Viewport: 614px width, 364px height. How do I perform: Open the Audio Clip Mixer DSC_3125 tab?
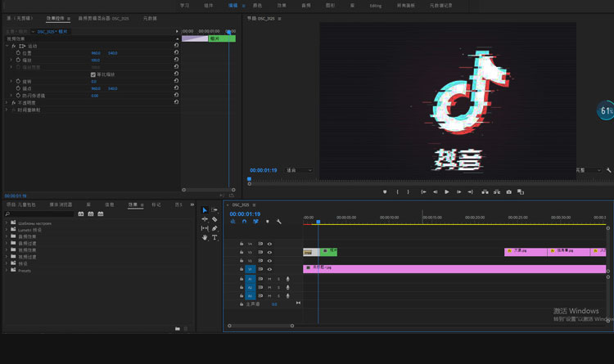[103, 18]
